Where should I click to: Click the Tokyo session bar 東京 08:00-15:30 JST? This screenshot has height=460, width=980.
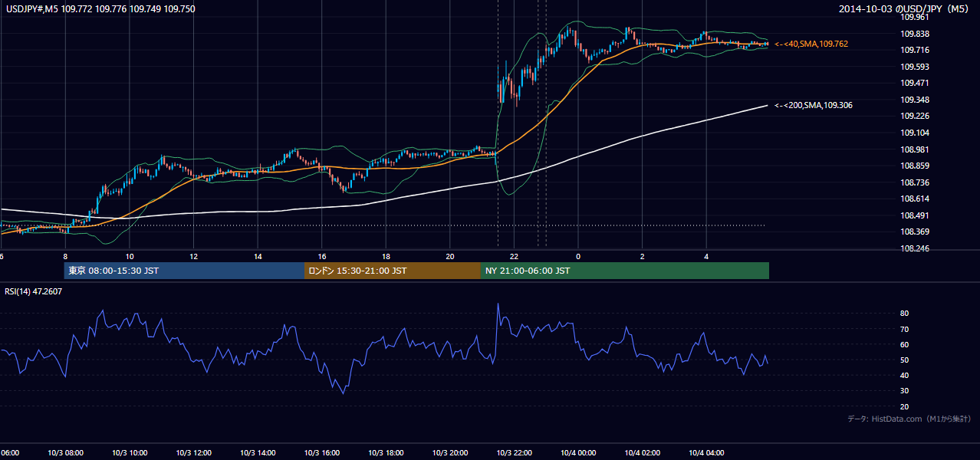pos(184,271)
